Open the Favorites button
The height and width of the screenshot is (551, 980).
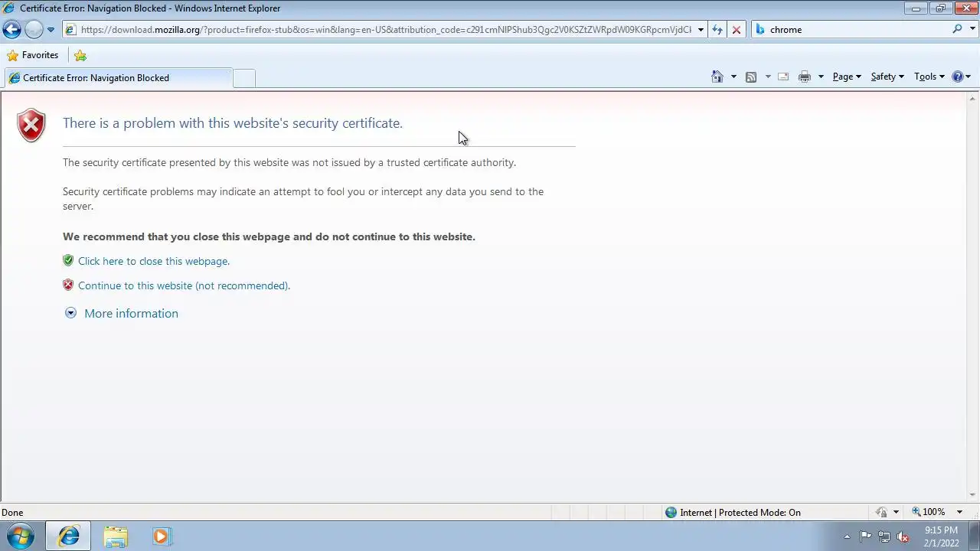pos(32,55)
